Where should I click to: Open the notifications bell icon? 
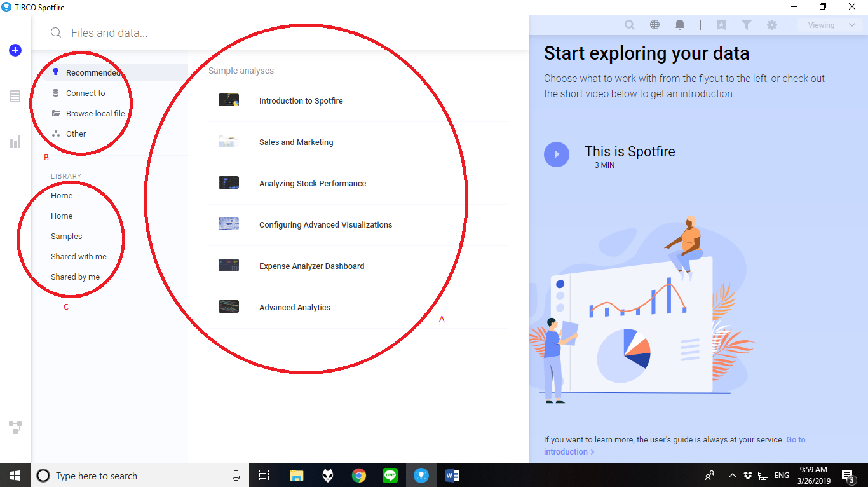coord(680,25)
